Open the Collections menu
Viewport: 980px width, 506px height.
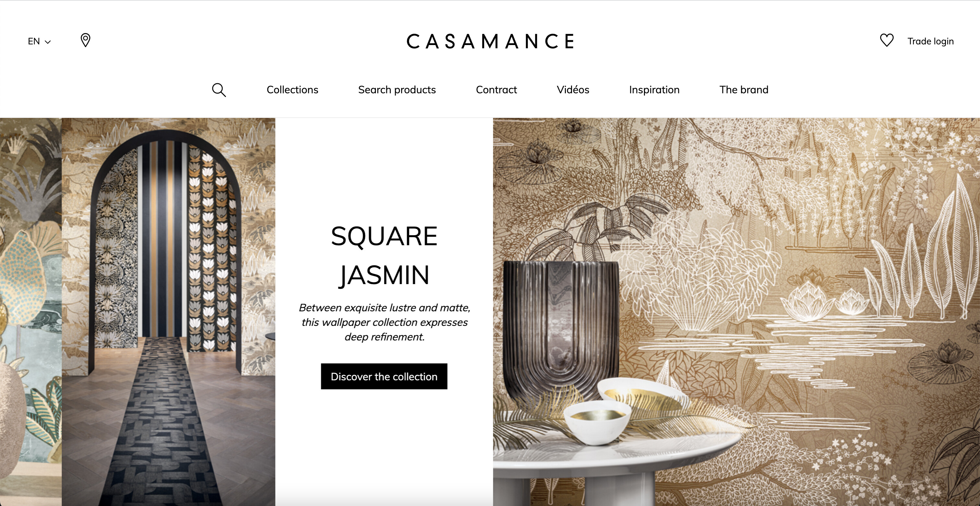coord(292,90)
